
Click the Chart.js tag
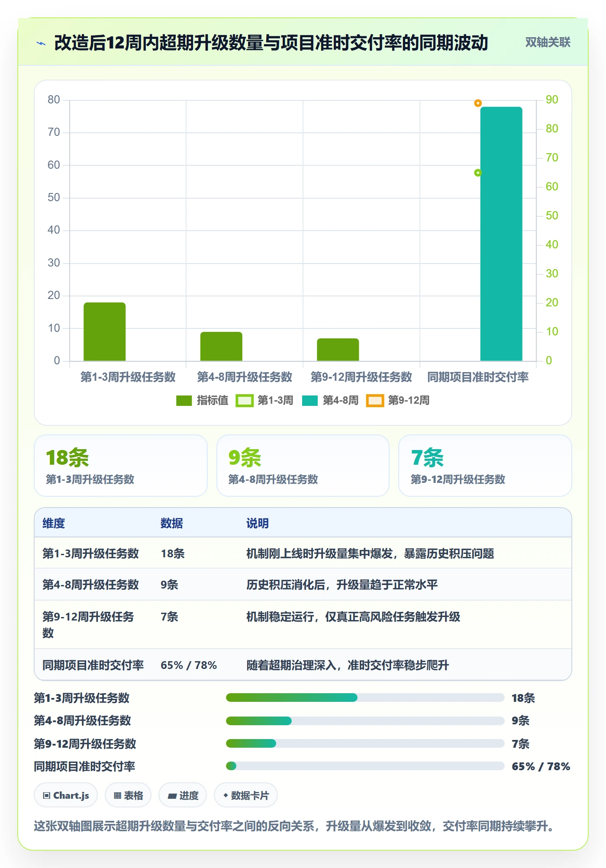(x=66, y=795)
